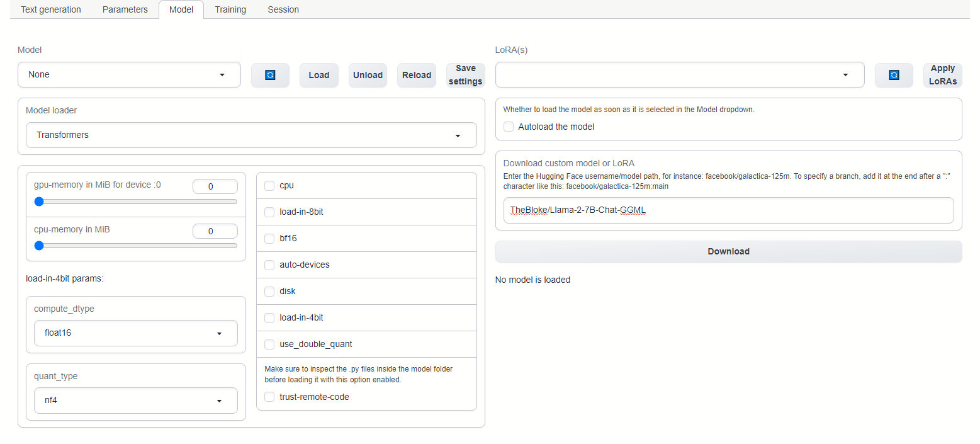Click the Download button
This screenshot has height=444, width=980.
pyautogui.click(x=728, y=251)
